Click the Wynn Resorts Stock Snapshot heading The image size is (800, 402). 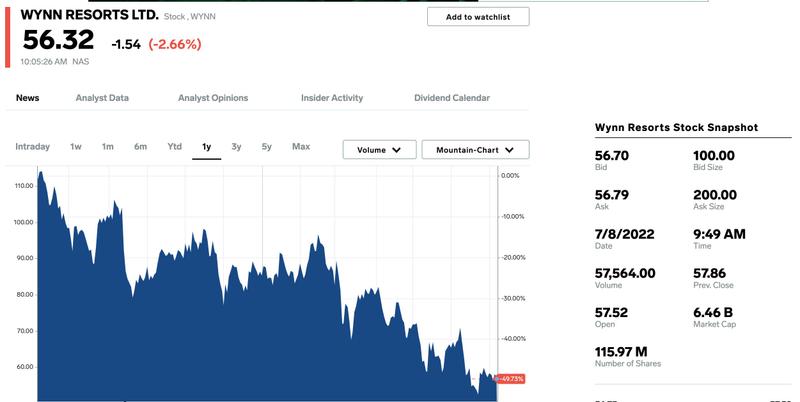click(677, 128)
